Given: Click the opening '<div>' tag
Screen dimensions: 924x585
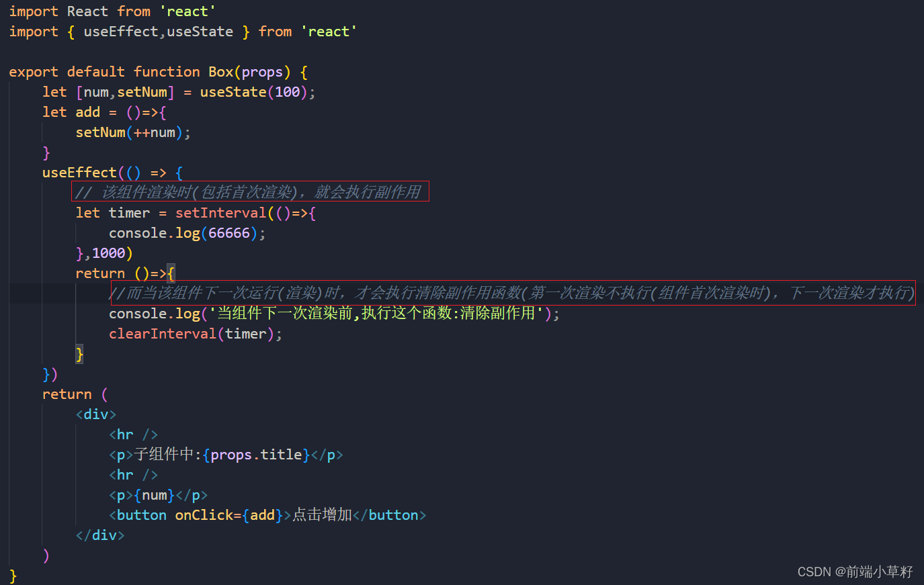Looking at the screenshot, I should pos(96,414).
